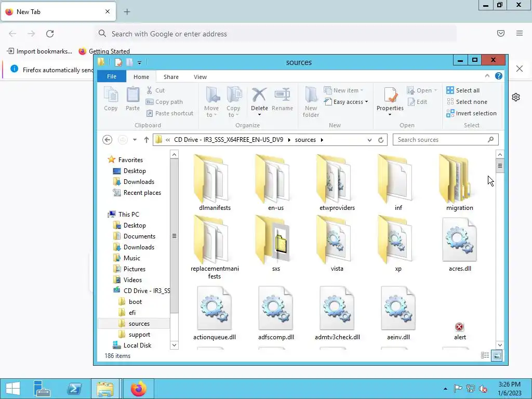Switch to details view layout icon
The width and height of the screenshot is (532, 399).
point(485,355)
